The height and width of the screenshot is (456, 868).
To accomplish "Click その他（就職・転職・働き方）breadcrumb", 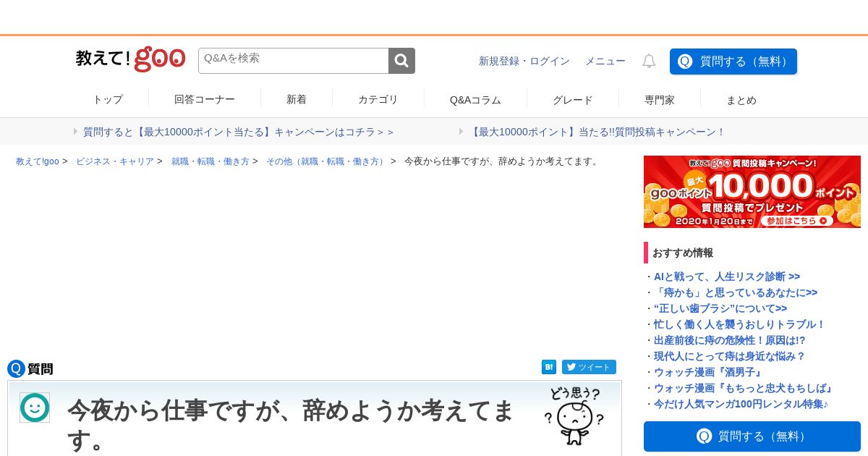I will tap(327, 161).
